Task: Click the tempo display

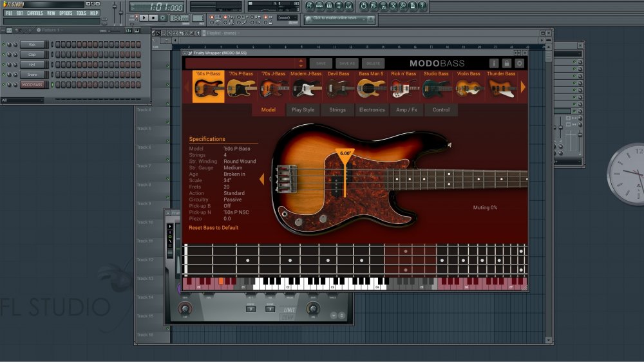Action: [180, 19]
